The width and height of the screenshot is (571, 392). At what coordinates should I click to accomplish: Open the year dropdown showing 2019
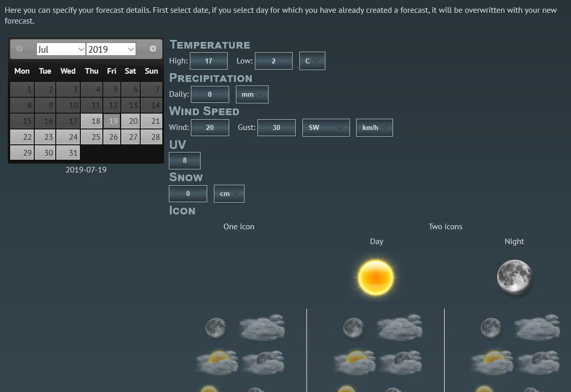(111, 49)
